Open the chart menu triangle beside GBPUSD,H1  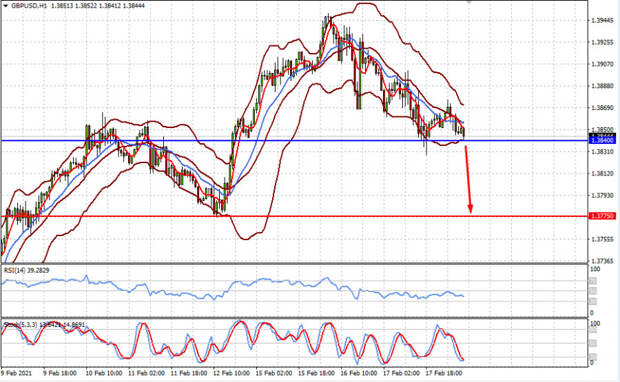coord(5,6)
